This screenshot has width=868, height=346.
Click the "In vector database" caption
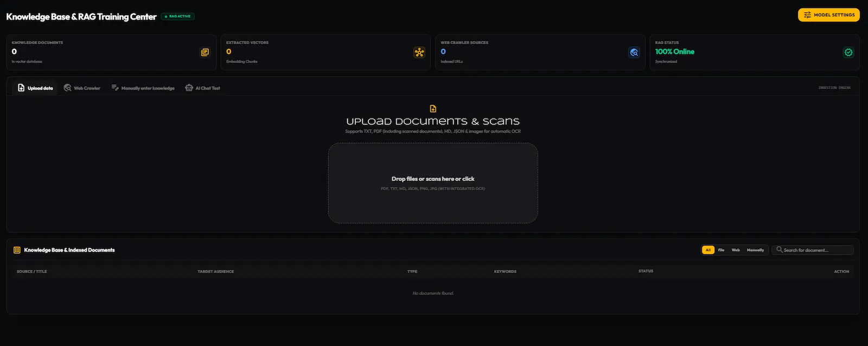pyautogui.click(x=27, y=61)
